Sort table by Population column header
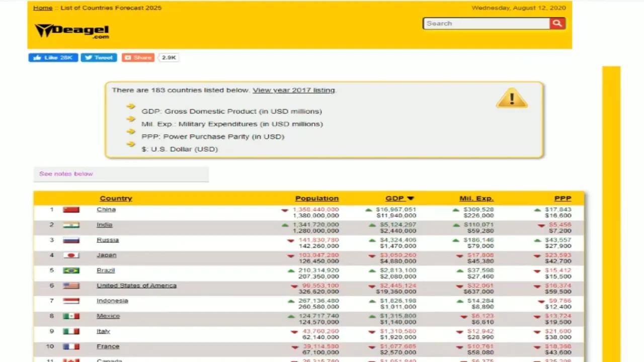This screenshot has height=362, width=644. pos(317,199)
